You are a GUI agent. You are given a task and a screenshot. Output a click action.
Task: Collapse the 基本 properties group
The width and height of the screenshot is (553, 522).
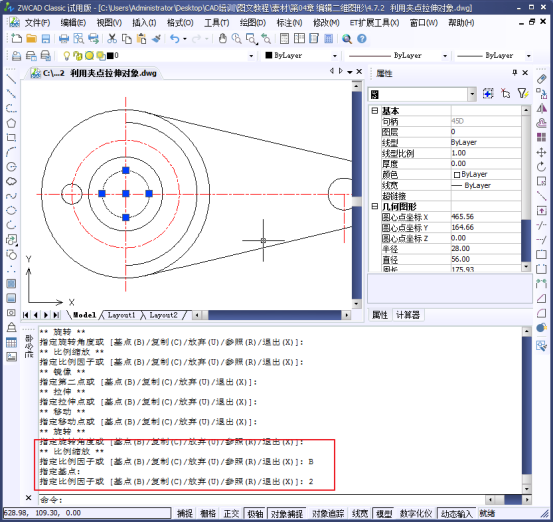[x=375, y=111]
